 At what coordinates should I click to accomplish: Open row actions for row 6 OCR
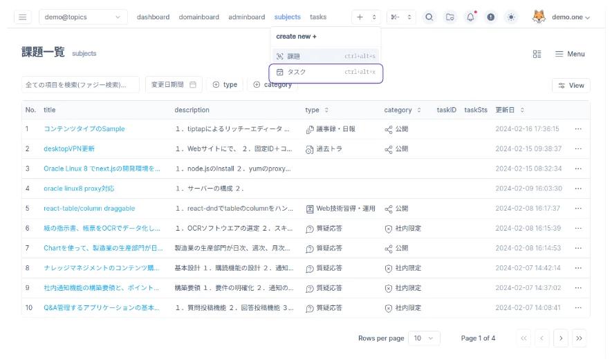pyautogui.click(x=578, y=229)
